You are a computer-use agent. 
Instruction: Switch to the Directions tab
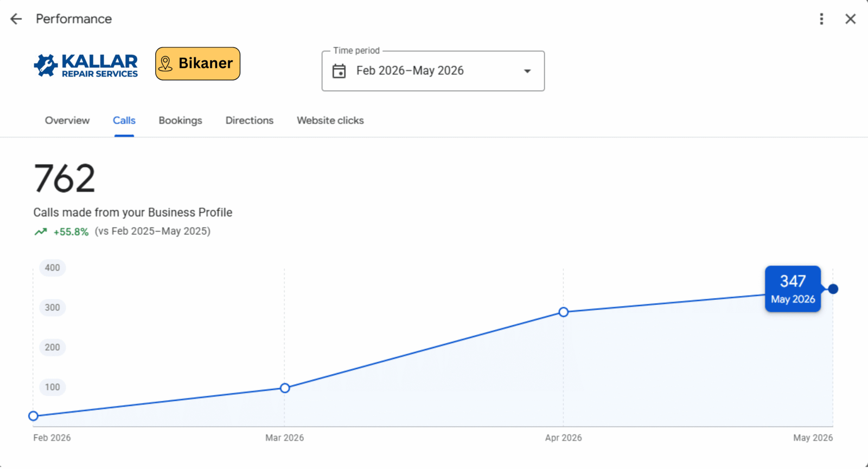[250, 120]
